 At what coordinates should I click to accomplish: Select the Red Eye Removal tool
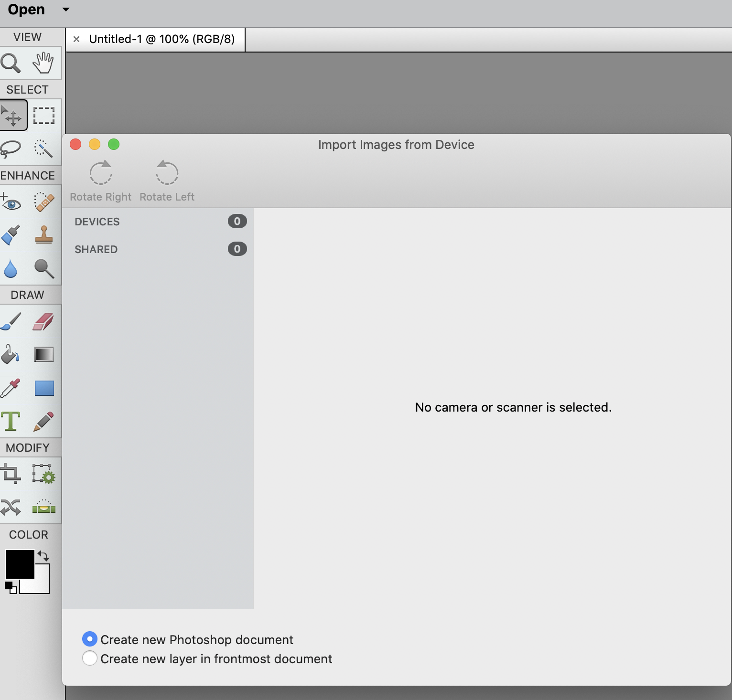(11, 202)
